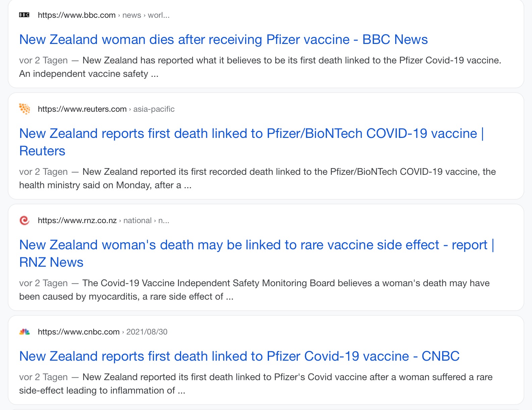
Task: Open "New Zealand woman dies after receiving Pfizer vaccine" headline
Action: click(223, 40)
